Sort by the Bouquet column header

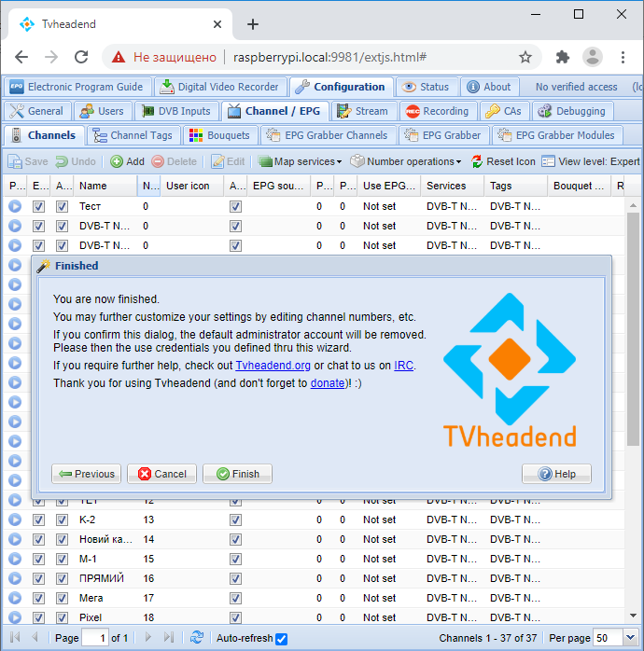coord(580,186)
